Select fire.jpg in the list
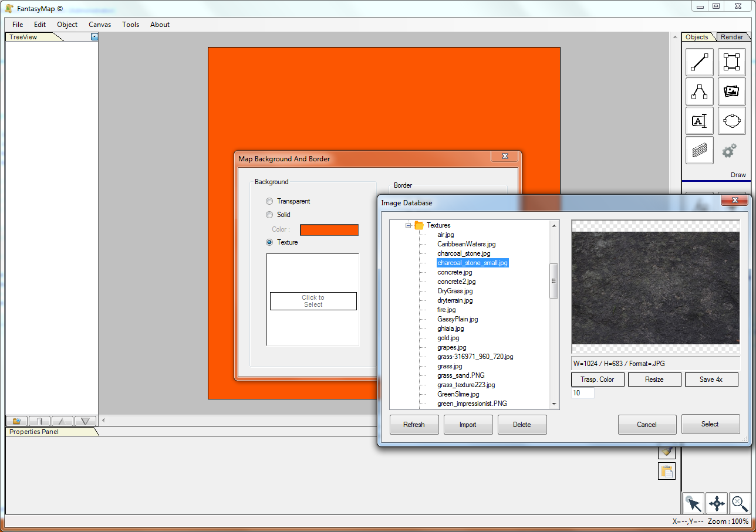Viewport: 756px width, 532px height. coord(447,310)
